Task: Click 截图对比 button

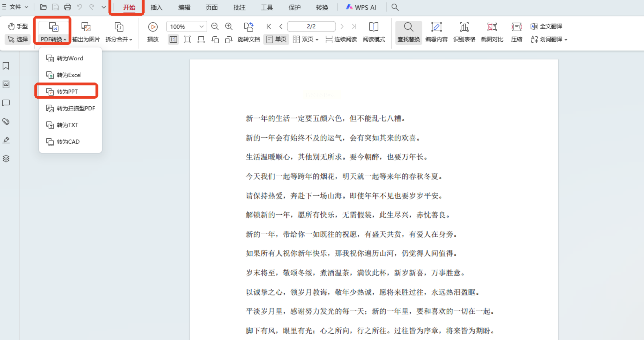Action: (492, 32)
